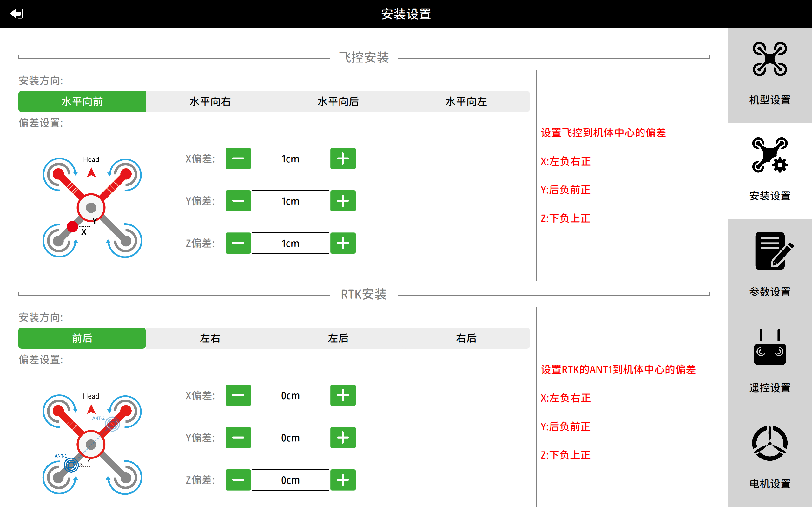The height and width of the screenshot is (507, 812).
Task: Open 安装设置 drone-gear icon in sidebar
Action: [769, 155]
